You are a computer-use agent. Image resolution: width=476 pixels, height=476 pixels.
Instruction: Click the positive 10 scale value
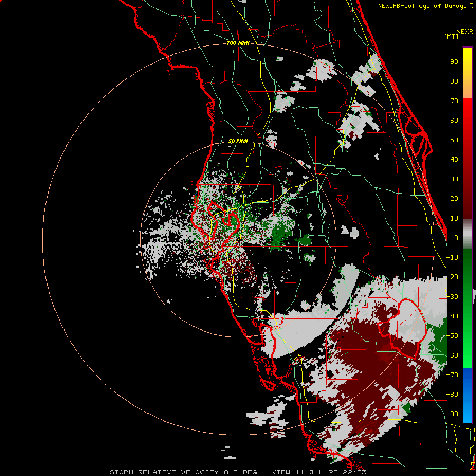point(454,218)
